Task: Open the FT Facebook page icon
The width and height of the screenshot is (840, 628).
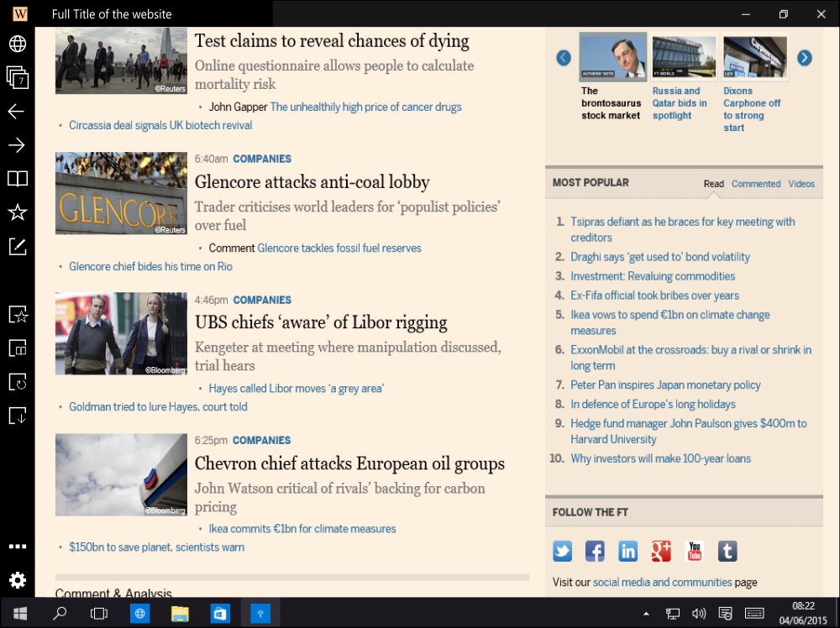Action: pos(596,551)
